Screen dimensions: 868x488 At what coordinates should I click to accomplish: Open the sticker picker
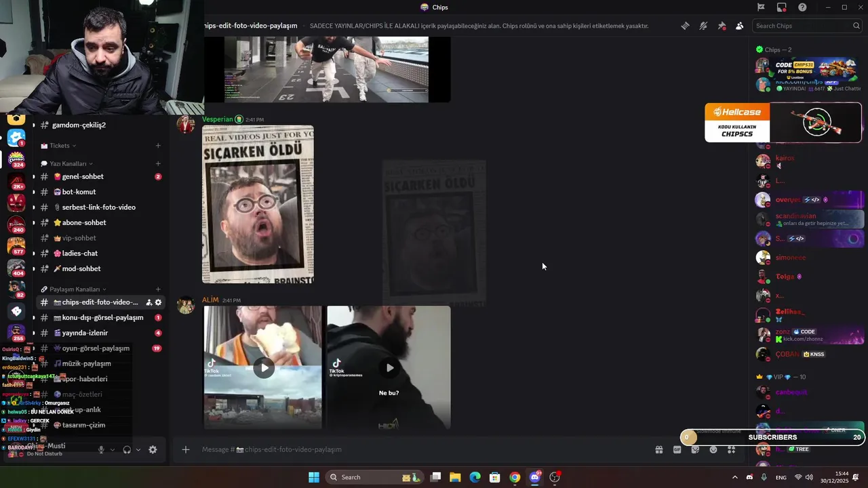click(x=695, y=449)
